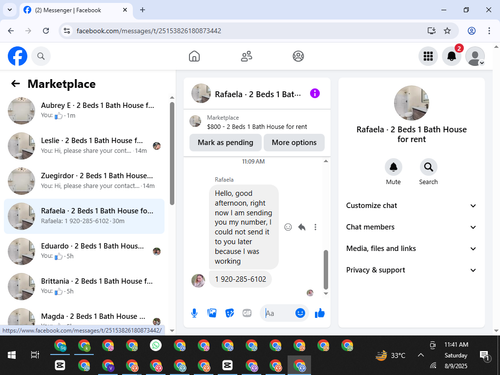Image resolution: width=500 pixels, height=375 pixels.
Task: Click the install app icon in address bar
Action: 432,31
